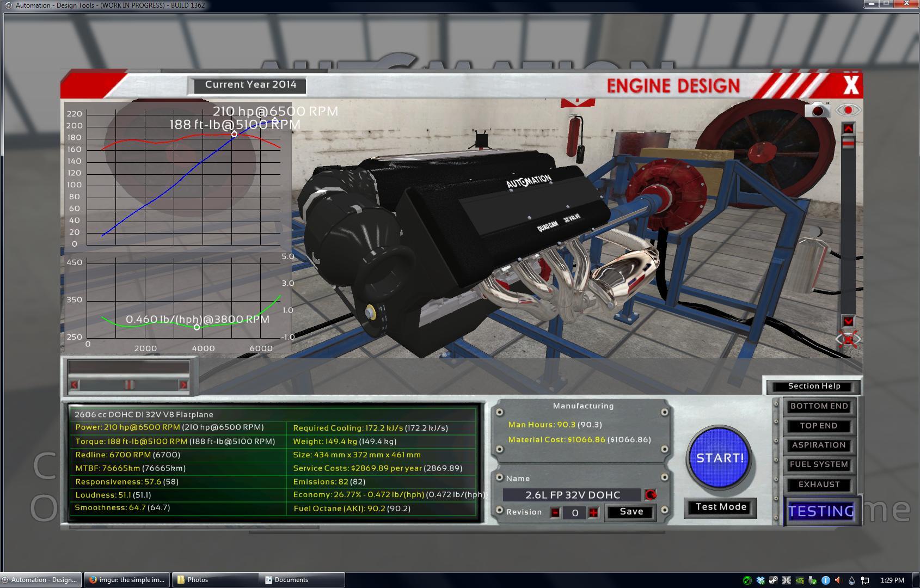This screenshot has height=588, width=920.
Task: Open the Documents taskbar item
Action: 302,580
